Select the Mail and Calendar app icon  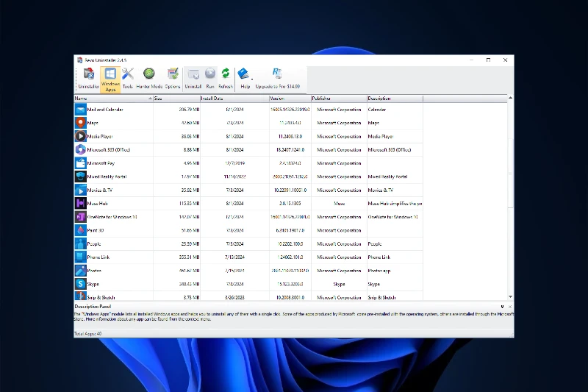point(80,110)
